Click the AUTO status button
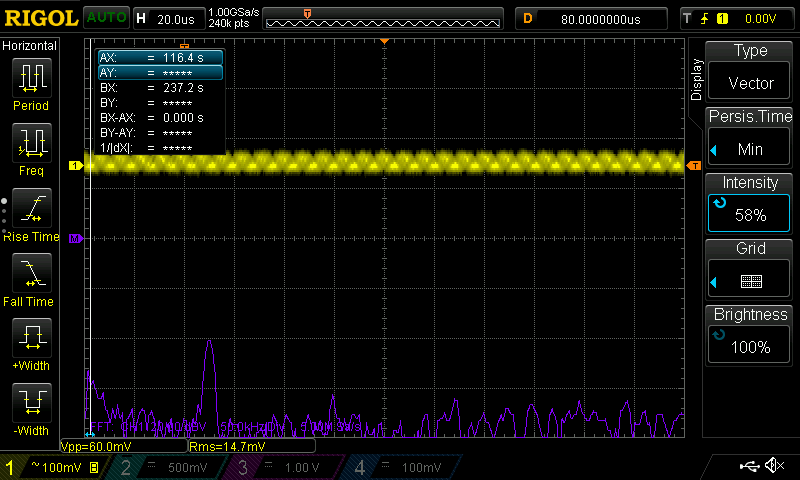 point(106,18)
